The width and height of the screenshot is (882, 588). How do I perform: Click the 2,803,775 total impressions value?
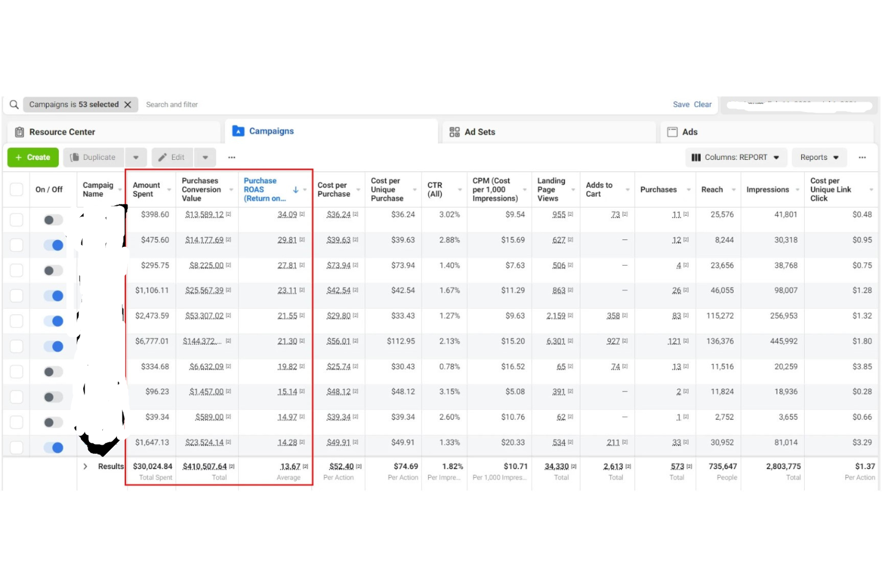pos(783,467)
